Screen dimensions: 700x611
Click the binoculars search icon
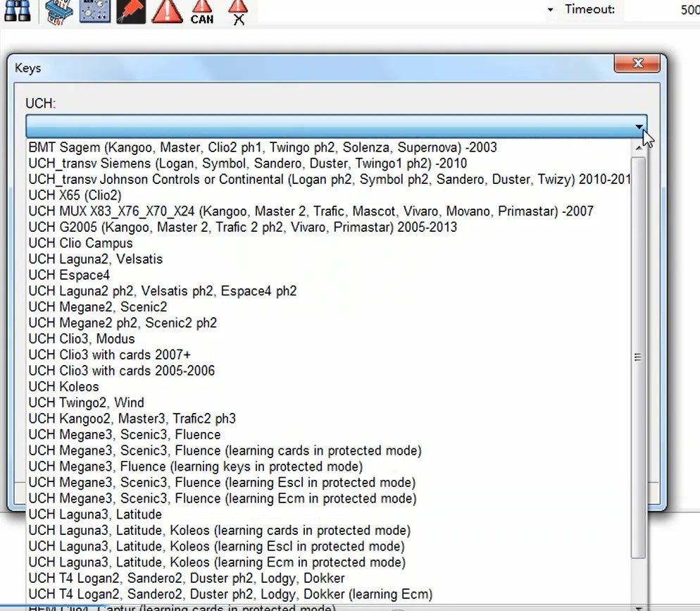(17, 11)
